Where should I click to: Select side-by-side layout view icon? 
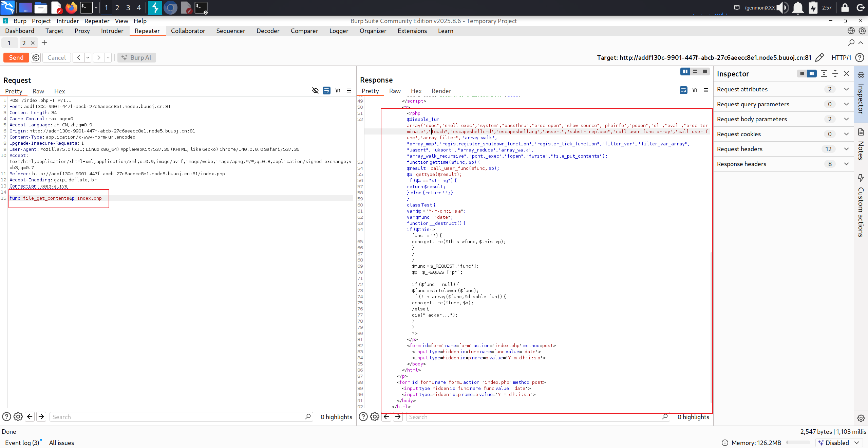tap(685, 71)
